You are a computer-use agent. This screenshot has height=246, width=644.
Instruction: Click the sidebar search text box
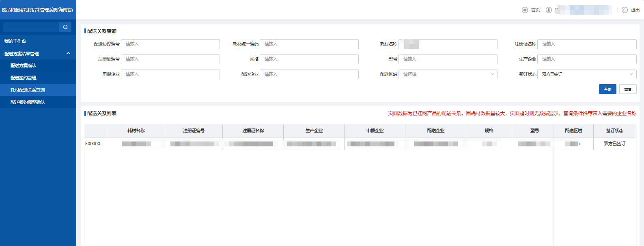click(31, 27)
